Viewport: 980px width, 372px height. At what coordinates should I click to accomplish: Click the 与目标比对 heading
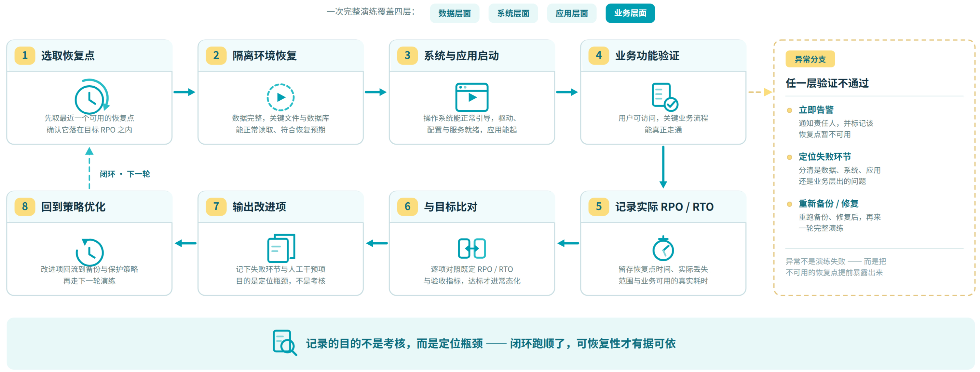point(450,207)
